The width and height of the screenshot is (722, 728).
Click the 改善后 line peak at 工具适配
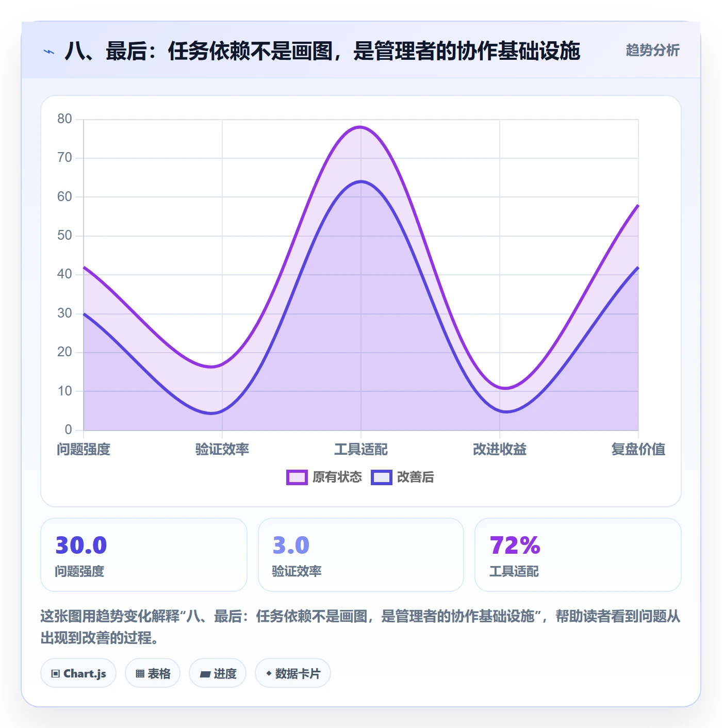(361, 181)
